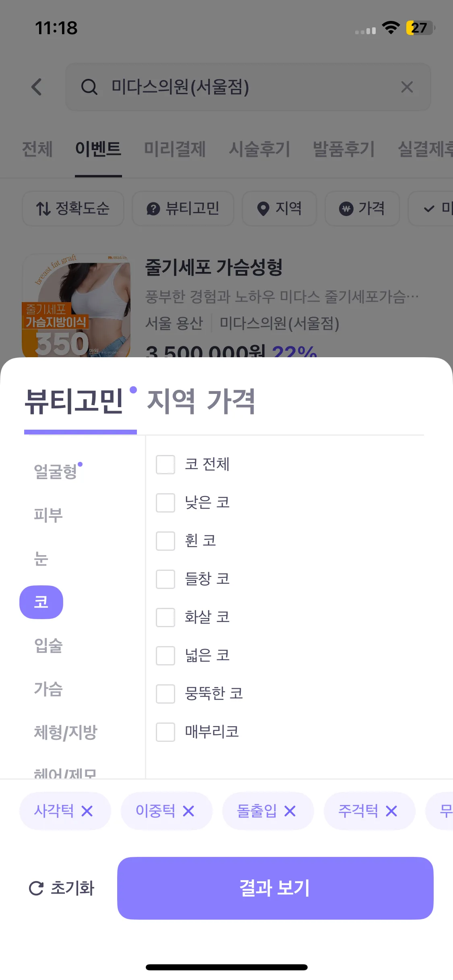Open the 줄기세포 가슴성형 event thumbnail
The height and width of the screenshot is (980, 453).
click(77, 307)
